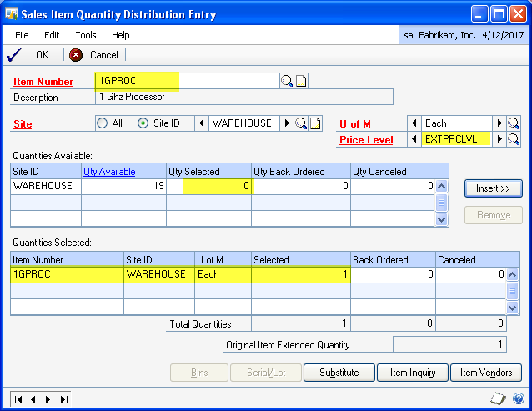The image size is (532, 411).
Task: Click the Site link label
Action: 23,124
